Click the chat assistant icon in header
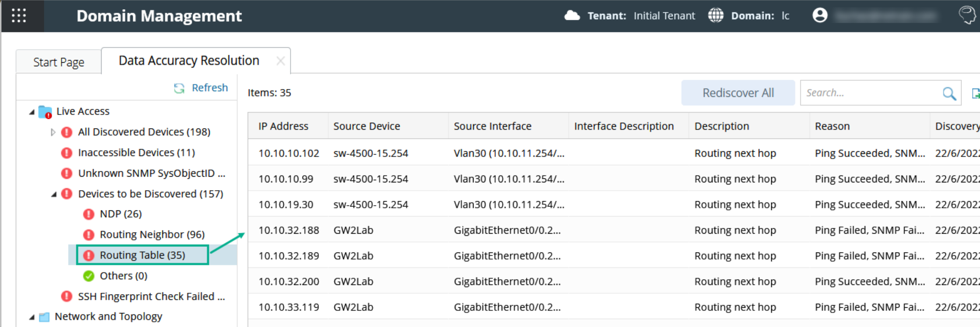The height and width of the screenshot is (327, 980). tap(967, 15)
